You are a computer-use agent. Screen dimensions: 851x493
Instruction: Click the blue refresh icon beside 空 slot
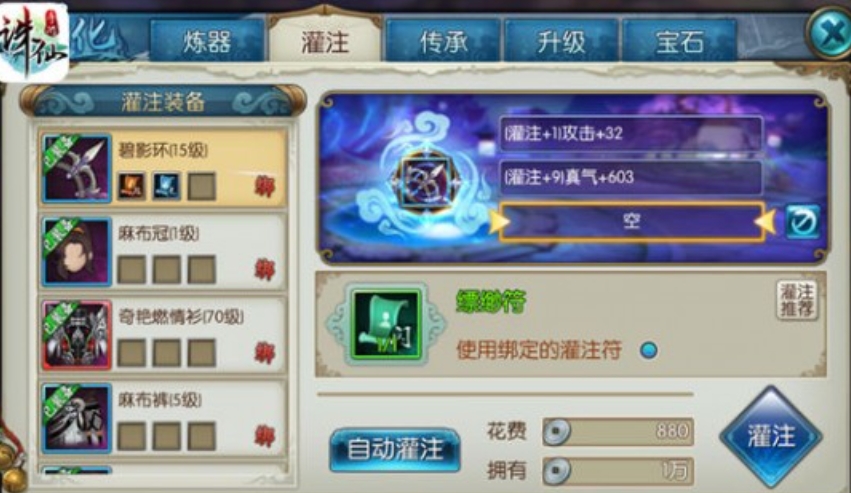pyautogui.click(x=803, y=222)
